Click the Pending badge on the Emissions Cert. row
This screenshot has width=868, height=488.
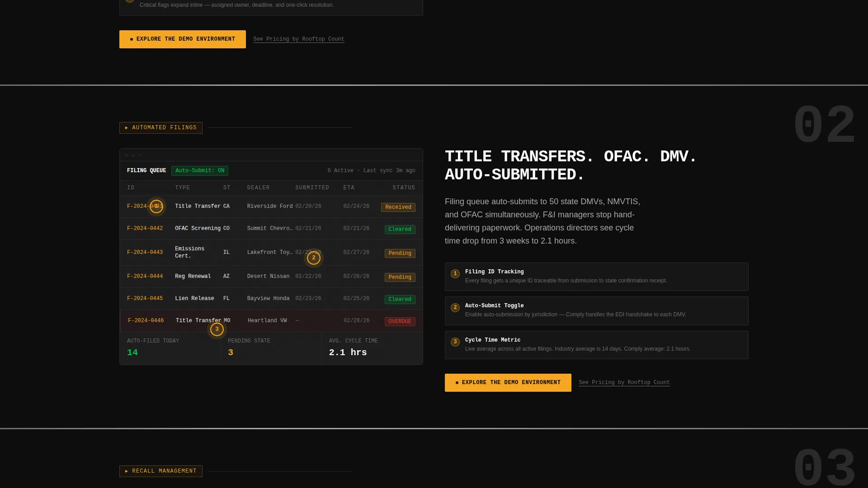(x=400, y=253)
